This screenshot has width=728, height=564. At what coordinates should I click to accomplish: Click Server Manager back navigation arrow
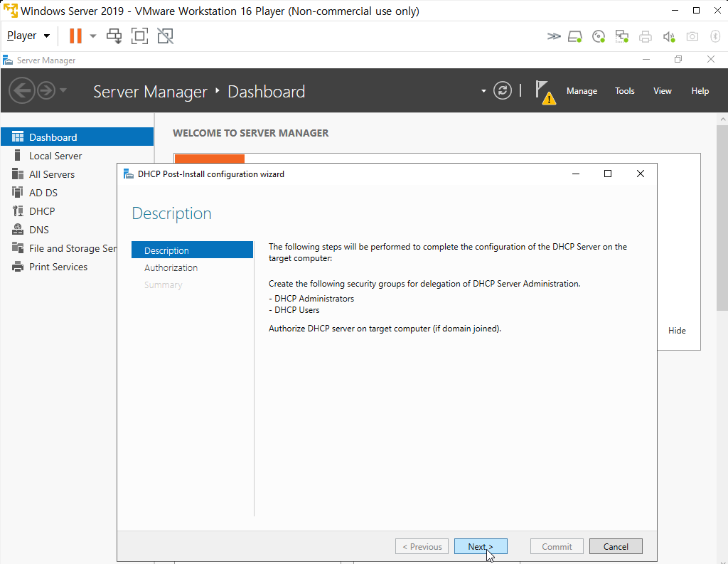(x=22, y=90)
